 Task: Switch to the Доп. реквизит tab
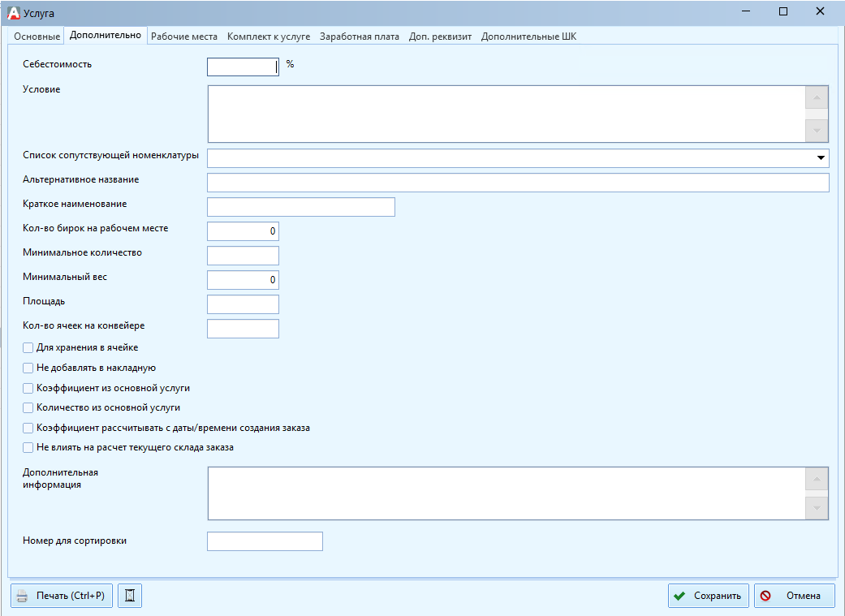coord(440,36)
